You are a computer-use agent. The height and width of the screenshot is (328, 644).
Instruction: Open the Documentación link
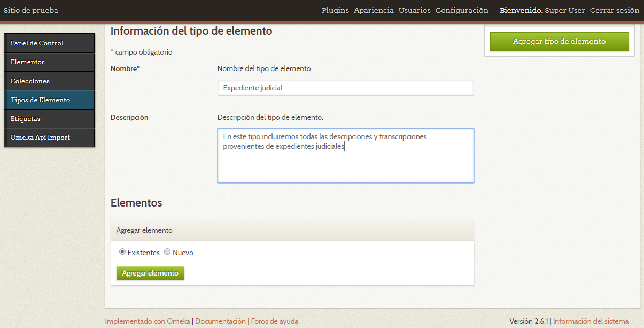click(220, 321)
